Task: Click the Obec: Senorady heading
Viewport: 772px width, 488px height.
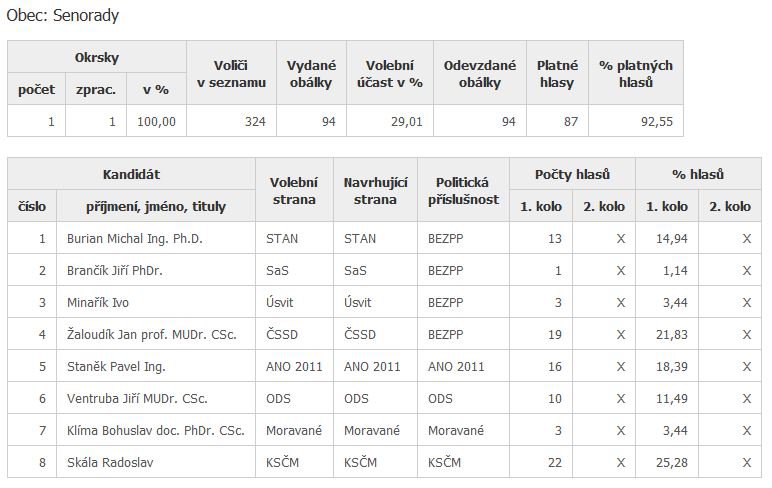Action: click(62, 17)
